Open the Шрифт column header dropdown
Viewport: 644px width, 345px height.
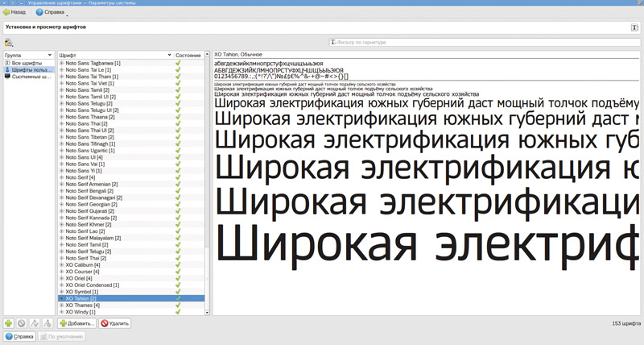169,55
